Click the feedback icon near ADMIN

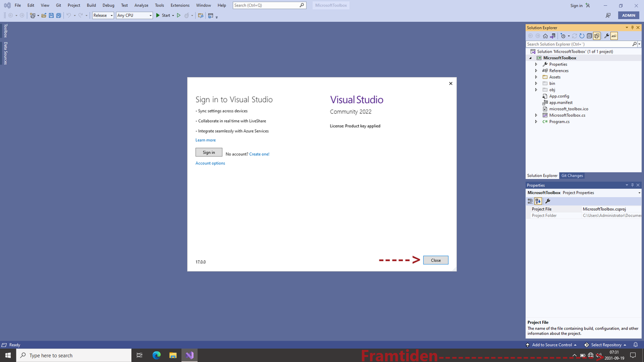pos(608,16)
